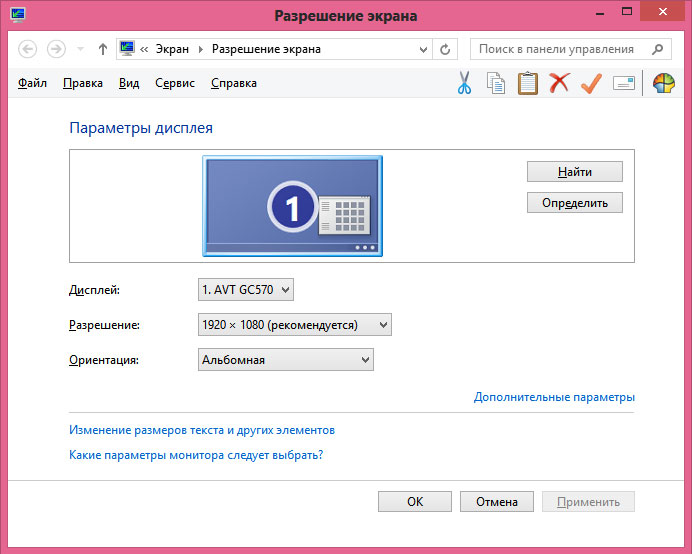Click the colorful Windows shell icon

[664, 84]
